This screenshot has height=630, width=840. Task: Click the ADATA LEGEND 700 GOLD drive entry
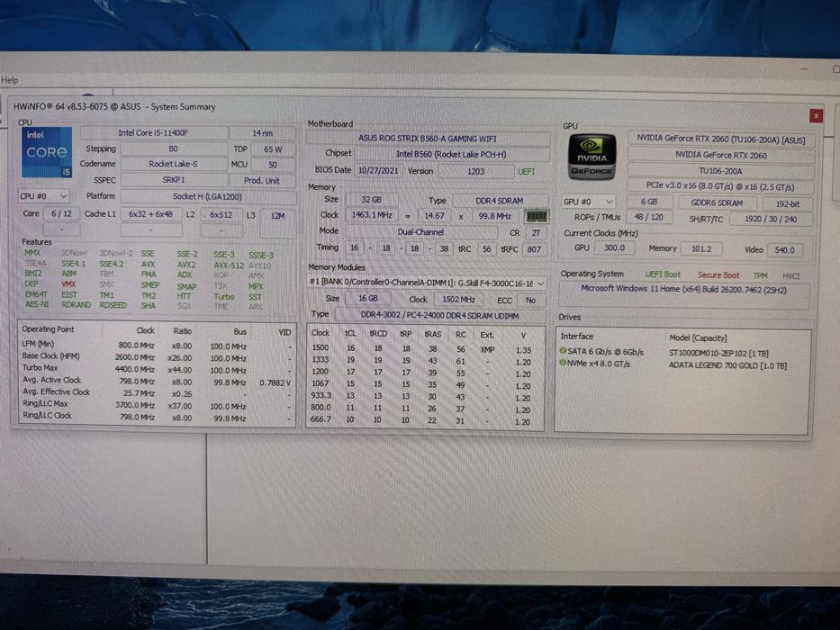pyautogui.click(x=727, y=366)
